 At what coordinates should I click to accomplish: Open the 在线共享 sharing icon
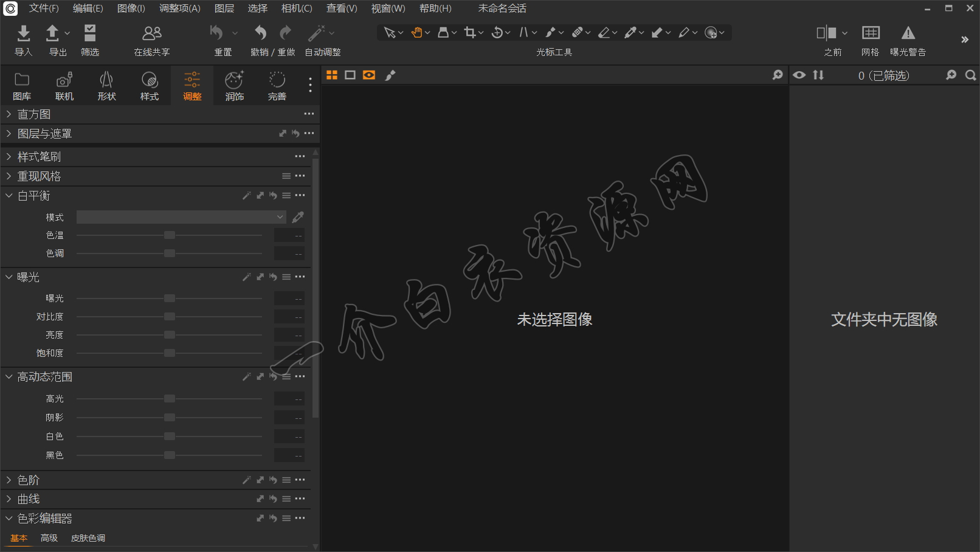click(151, 33)
